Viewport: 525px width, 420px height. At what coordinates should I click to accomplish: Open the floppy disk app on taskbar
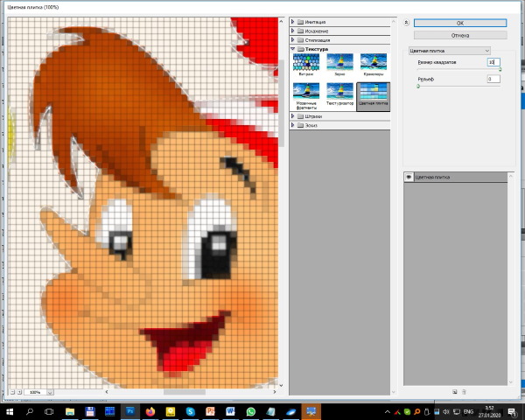pos(90,411)
